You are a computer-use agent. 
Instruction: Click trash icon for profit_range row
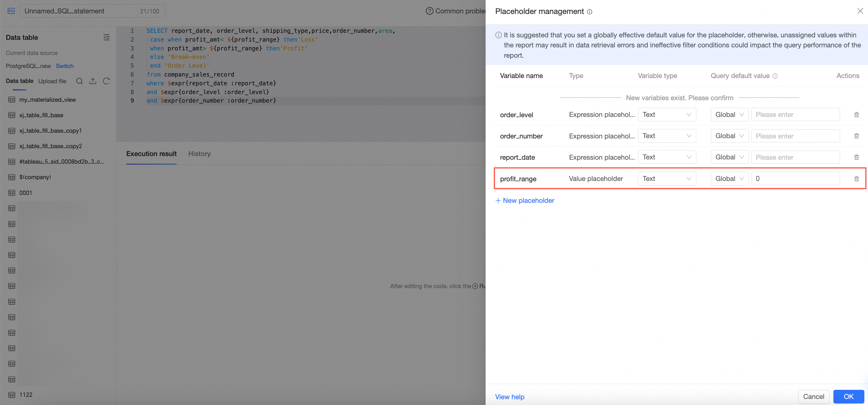(x=856, y=179)
